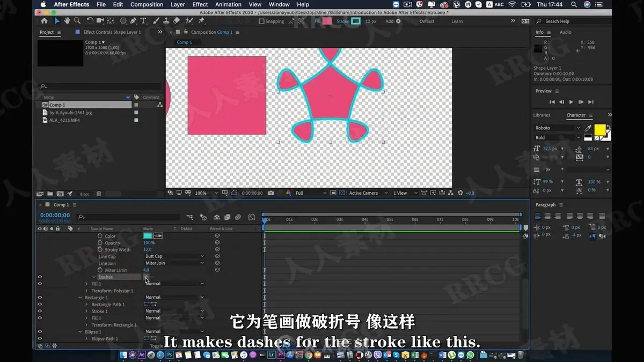Select the Hand tool
Viewport: 644px width, 362px height.
[x=67, y=21]
